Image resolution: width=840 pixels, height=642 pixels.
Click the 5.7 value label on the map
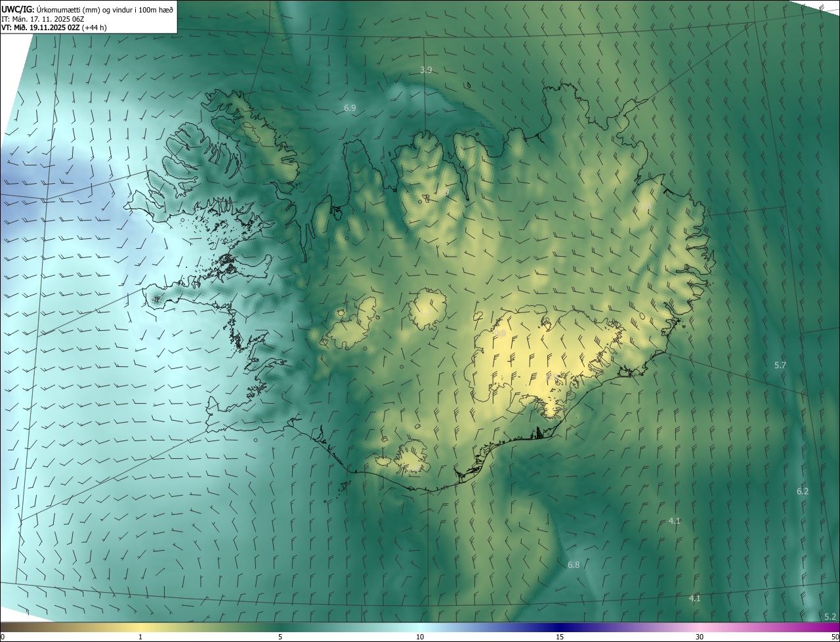[x=780, y=365]
